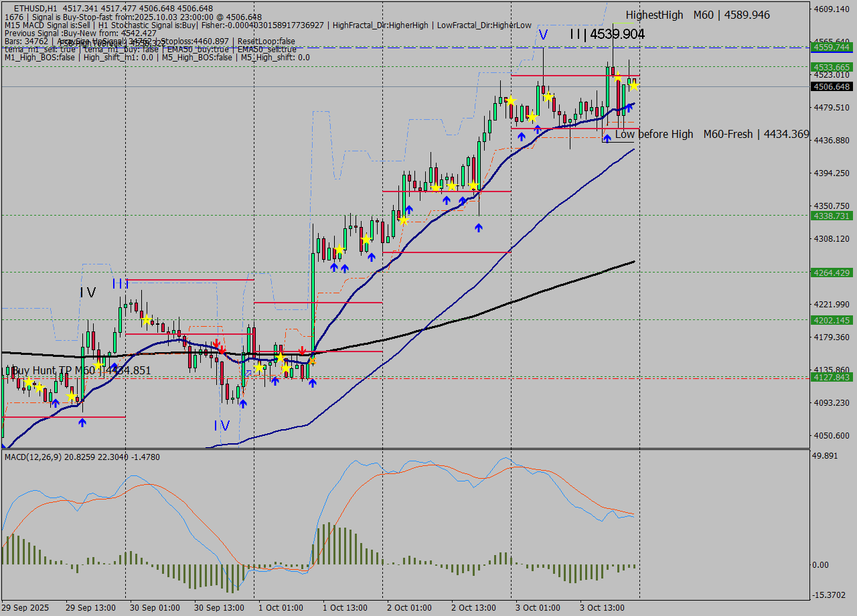Screen dimensions: 857x616
Task: Click the blue wave III label
Action: (121, 284)
